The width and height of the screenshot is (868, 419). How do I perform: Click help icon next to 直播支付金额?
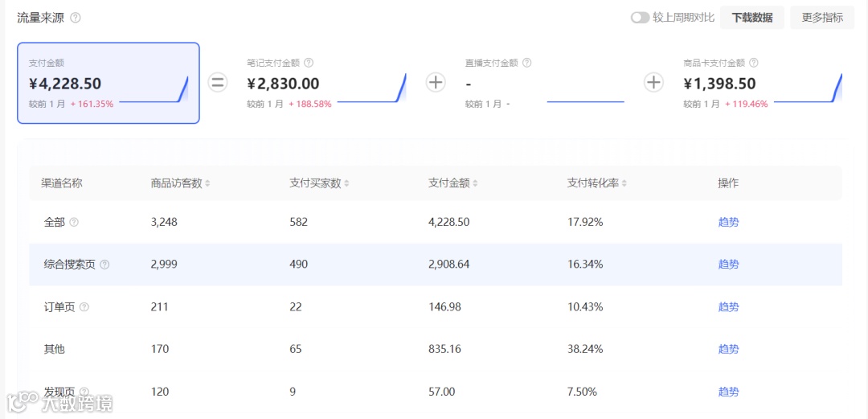click(527, 63)
